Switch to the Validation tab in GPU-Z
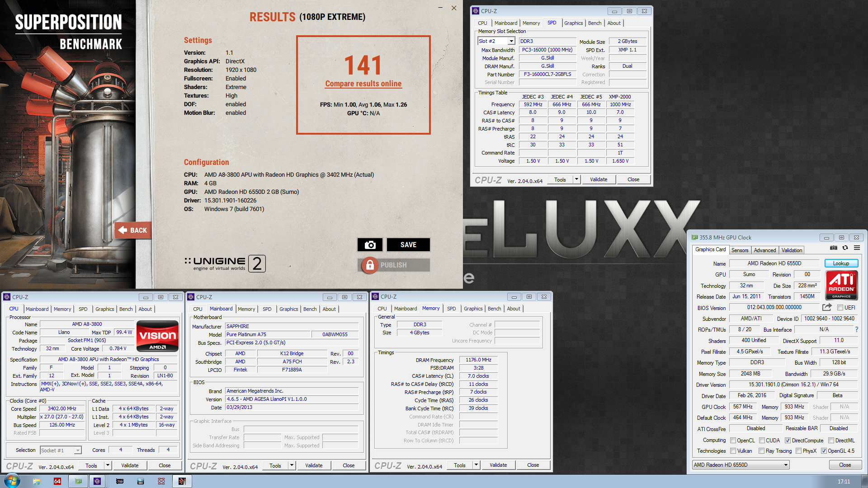 (792, 250)
